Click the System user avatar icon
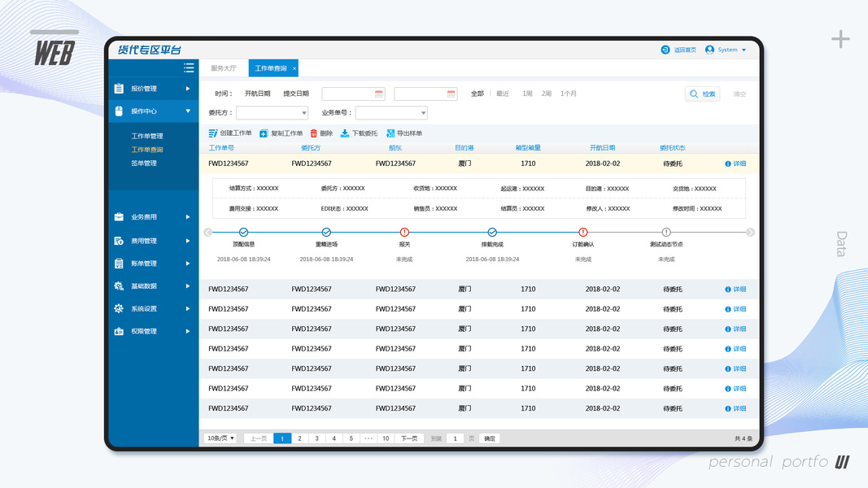The width and height of the screenshot is (868, 488). pyautogui.click(x=709, y=50)
